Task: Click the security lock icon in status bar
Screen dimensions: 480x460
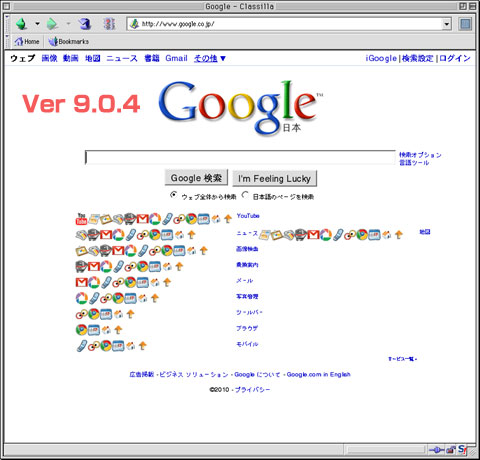Action: [x=451, y=450]
